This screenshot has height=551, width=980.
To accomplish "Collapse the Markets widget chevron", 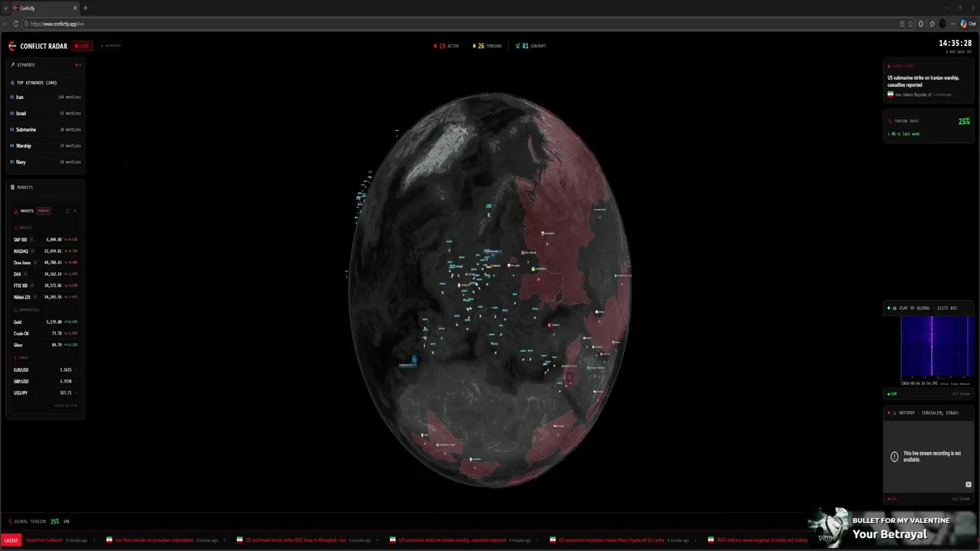I will tap(75, 211).
